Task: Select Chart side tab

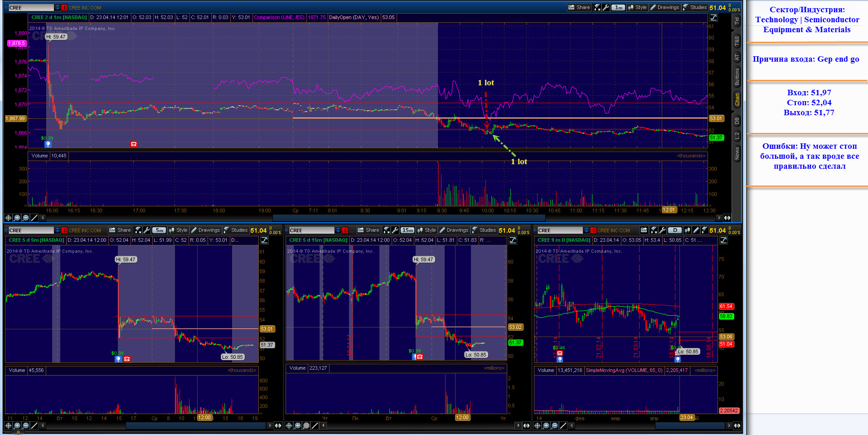Action: [737, 99]
